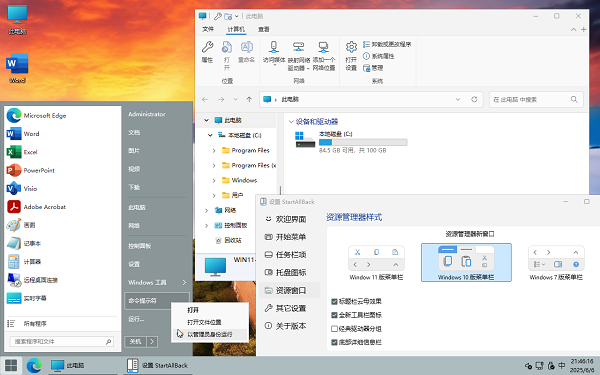Open 关于版本 section in StartAllBack
600x375 pixels.
290,326
